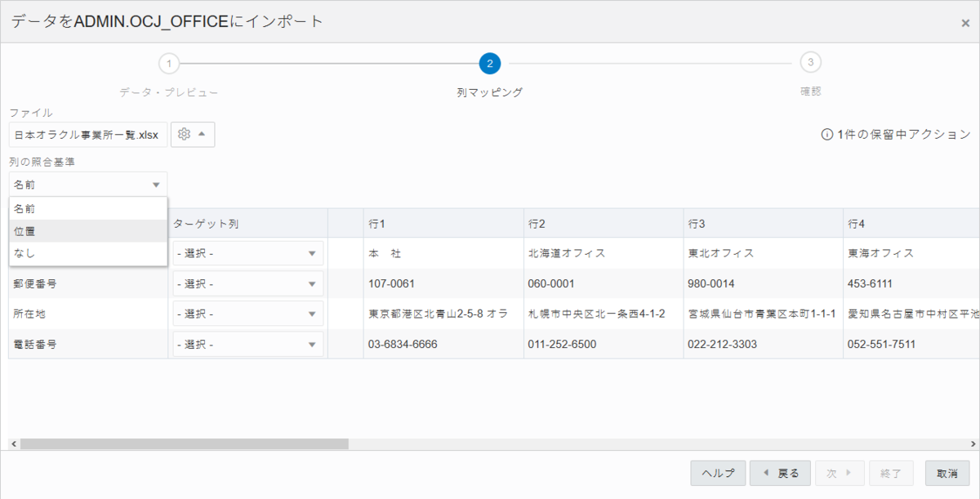Click the 次 next button

click(x=840, y=473)
